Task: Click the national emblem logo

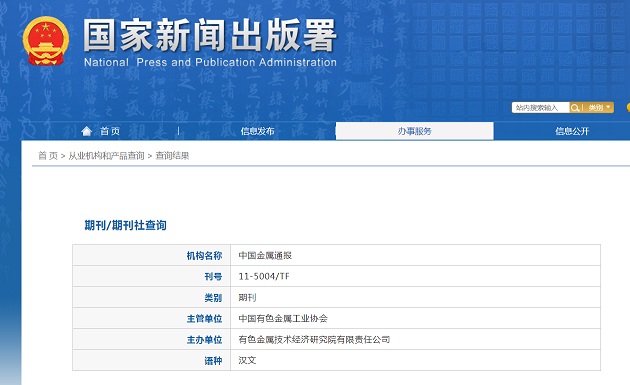Action: click(46, 41)
